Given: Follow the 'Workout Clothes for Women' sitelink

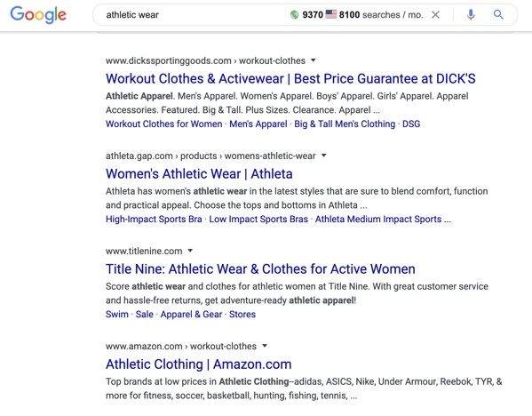Looking at the screenshot, I should click(164, 124).
